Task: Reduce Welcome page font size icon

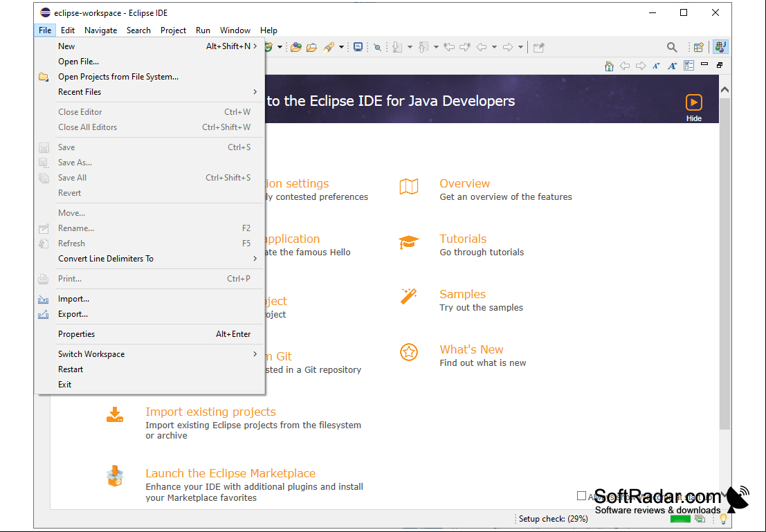Action: 656,66
